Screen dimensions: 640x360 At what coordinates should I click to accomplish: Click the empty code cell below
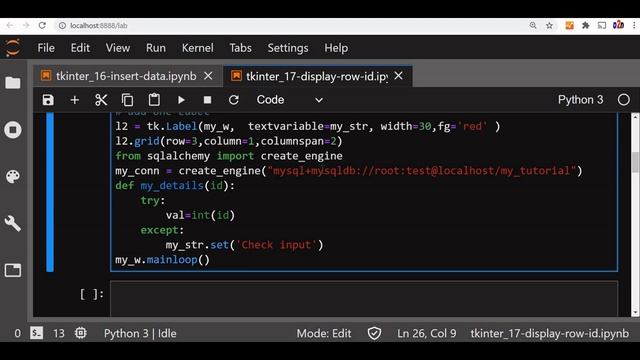(x=364, y=298)
